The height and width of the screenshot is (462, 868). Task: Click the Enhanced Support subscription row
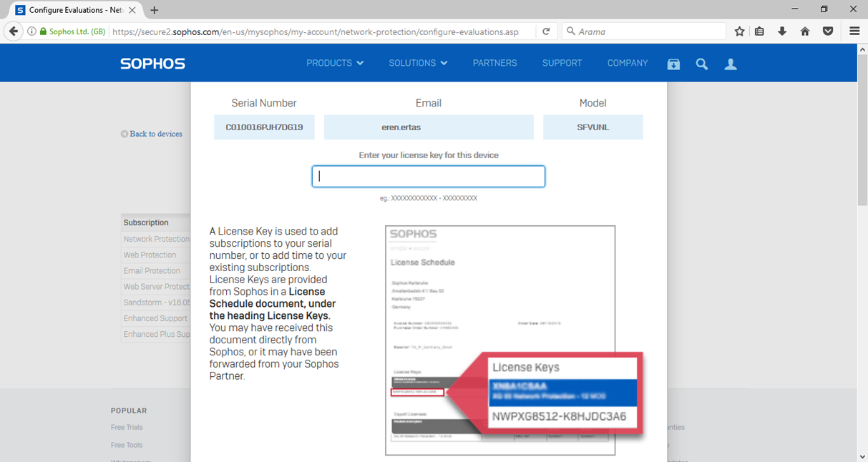pyautogui.click(x=155, y=318)
